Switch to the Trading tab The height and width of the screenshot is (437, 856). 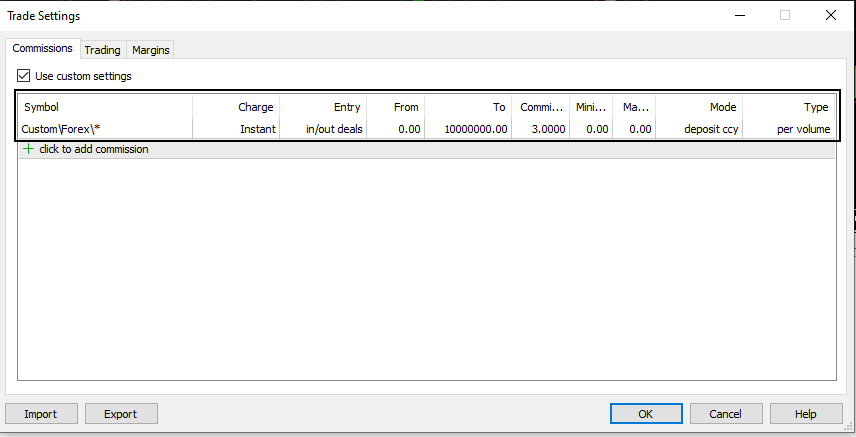(102, 50)
